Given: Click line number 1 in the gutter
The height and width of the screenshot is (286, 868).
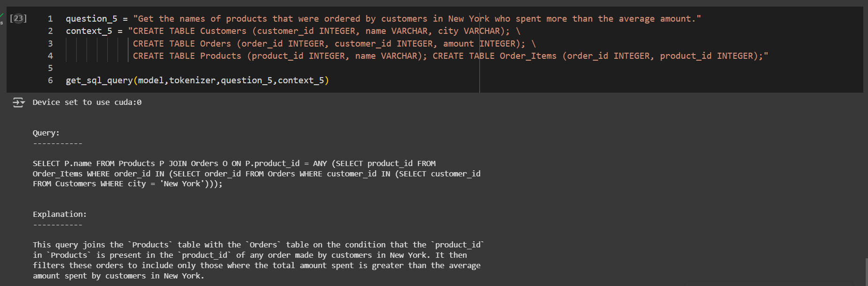Looking at the screenshot, I should pos(50,19).
